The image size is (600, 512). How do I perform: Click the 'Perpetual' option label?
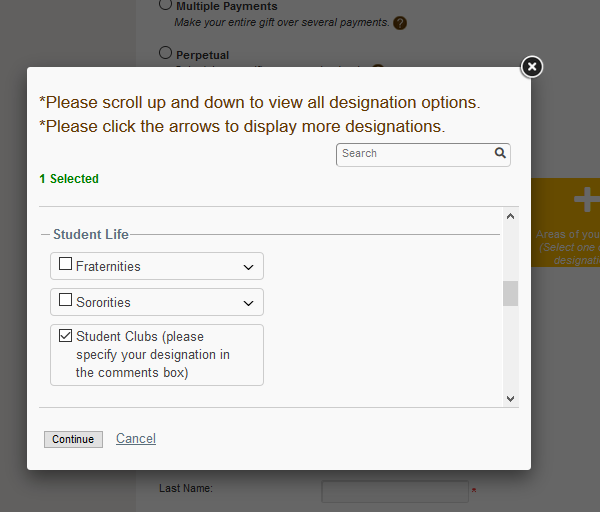tap(202, 55)
